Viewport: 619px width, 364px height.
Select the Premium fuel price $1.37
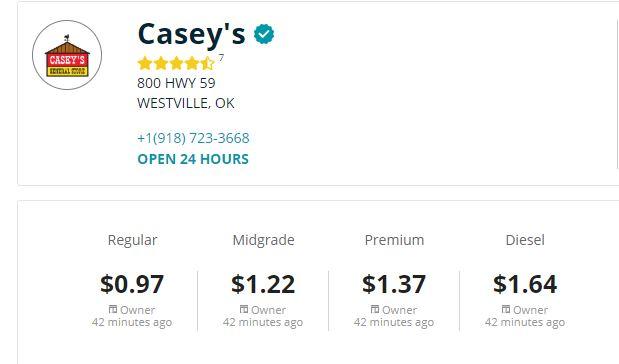click(x=394, y=284)
